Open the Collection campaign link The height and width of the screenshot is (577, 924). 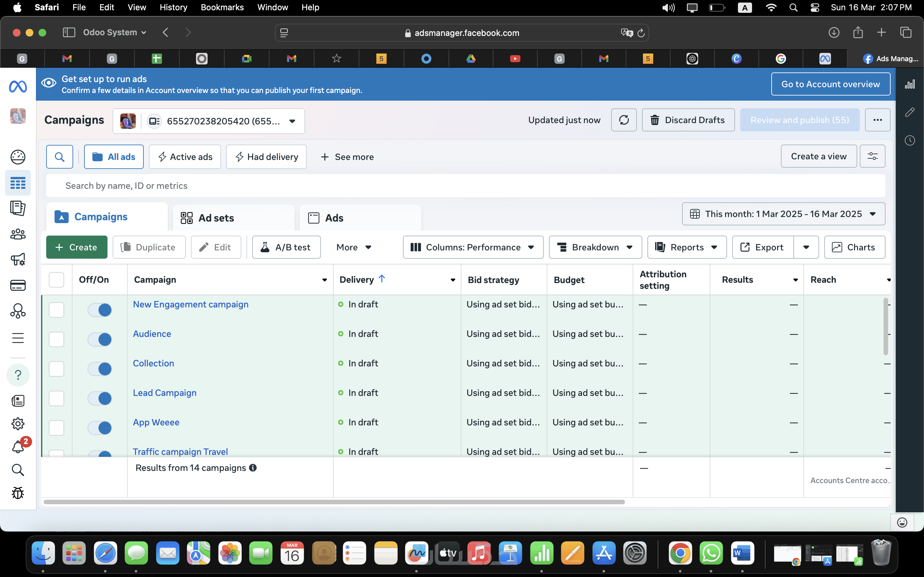[x=153, y=363]
